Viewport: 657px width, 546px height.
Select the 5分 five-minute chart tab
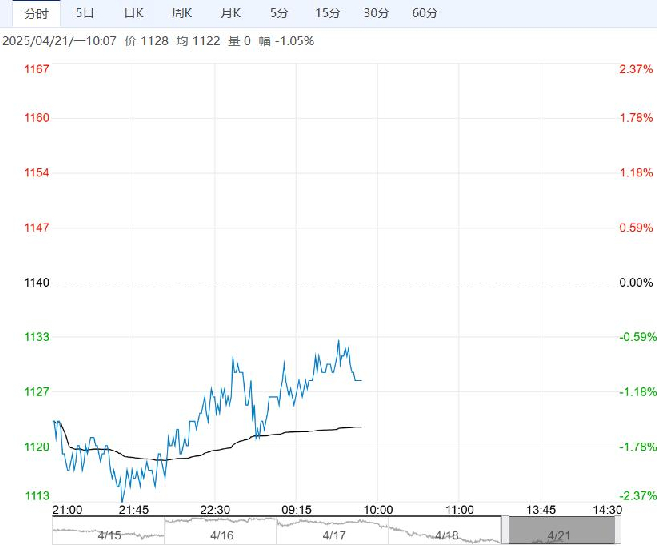pyautogui.click(x=279, y=13)
